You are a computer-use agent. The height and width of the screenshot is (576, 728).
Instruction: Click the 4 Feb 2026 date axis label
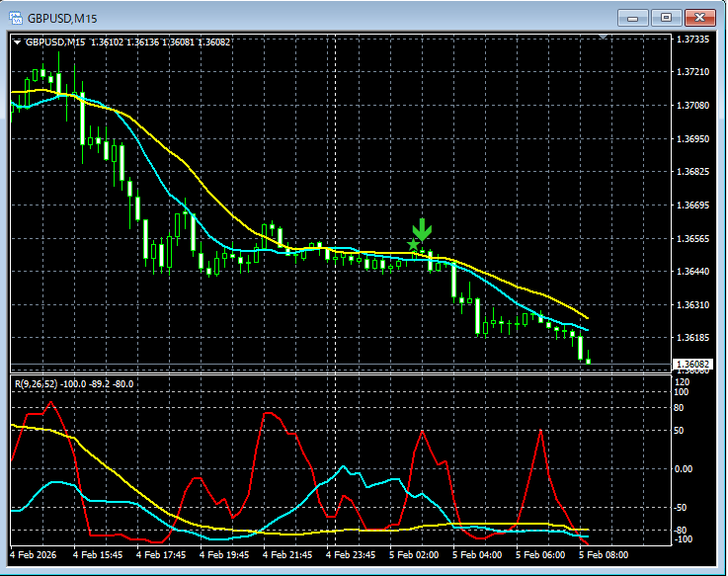tap(35, 555)
